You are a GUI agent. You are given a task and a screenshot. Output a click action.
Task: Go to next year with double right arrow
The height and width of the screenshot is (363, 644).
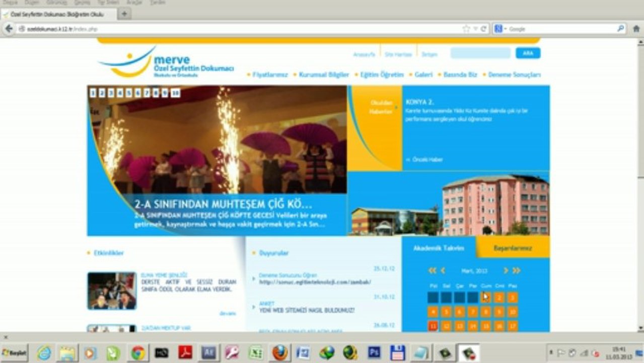coord(516,271)
